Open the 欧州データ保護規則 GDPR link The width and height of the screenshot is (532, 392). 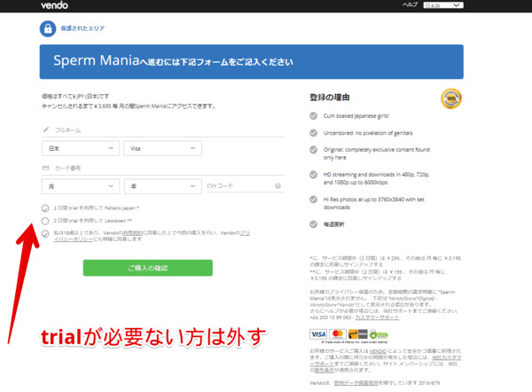pos(356,383)
